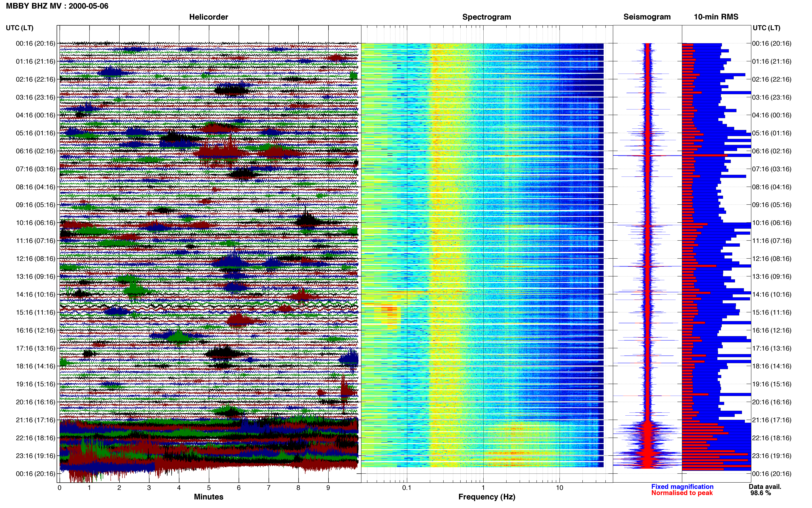
Task: Click the left time label '02:16 (22:16)'
Action: (x=36, y=79)
